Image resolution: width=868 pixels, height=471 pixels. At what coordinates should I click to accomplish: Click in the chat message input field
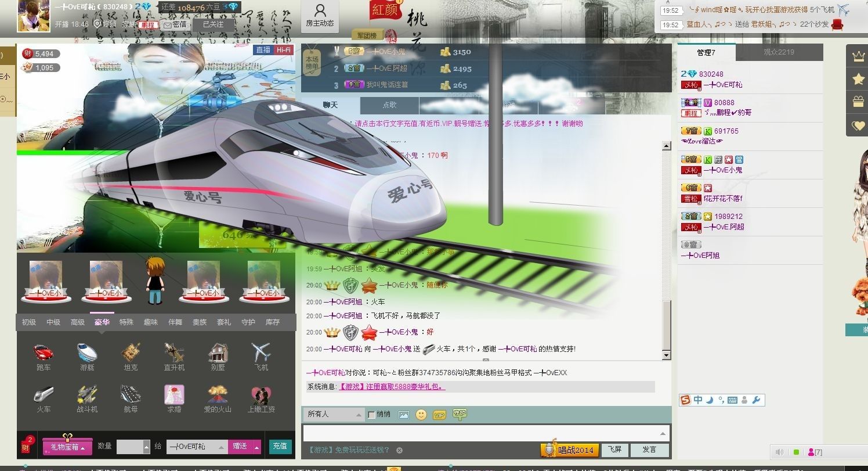[x=480, y=433]
